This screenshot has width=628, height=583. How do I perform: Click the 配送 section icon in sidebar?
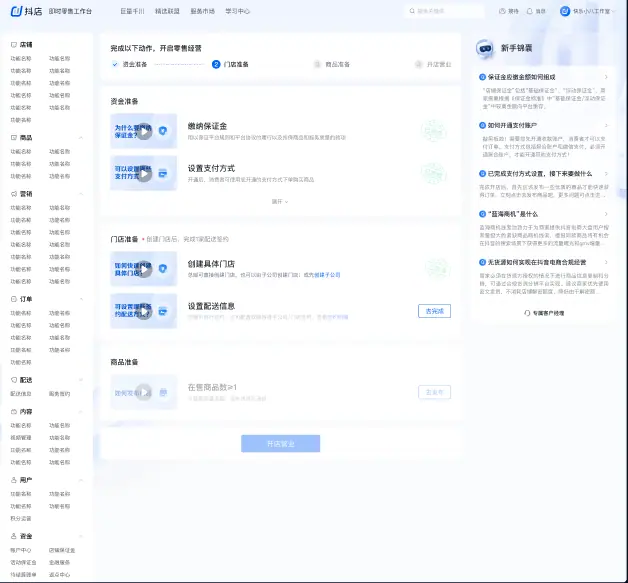(x=14, y=380)
